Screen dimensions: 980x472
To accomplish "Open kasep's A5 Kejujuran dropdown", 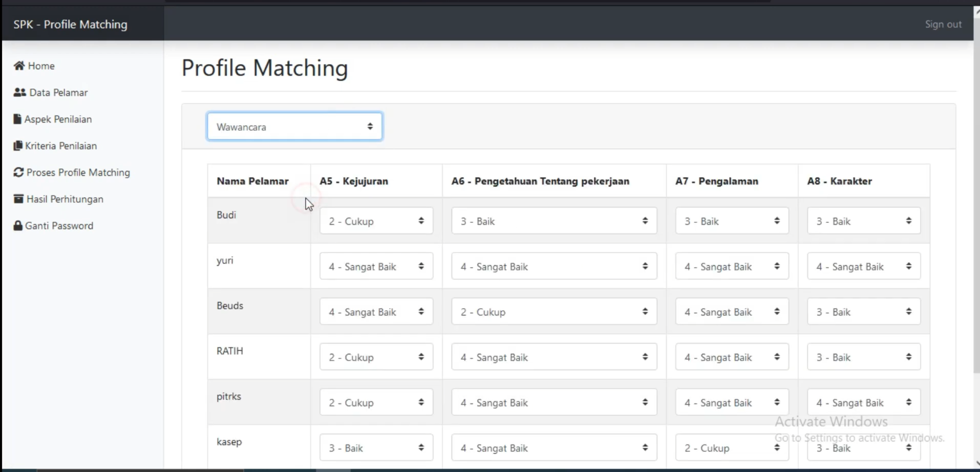I will point(376,447).
